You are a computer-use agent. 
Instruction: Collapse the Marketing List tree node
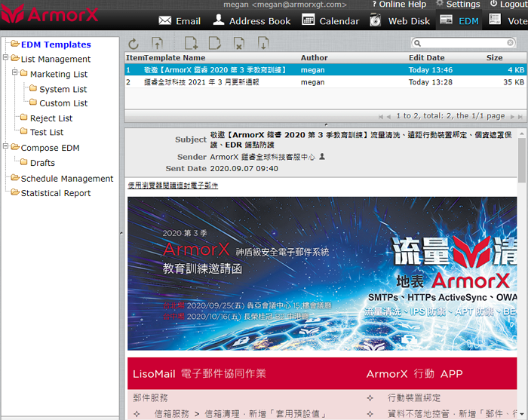point(14,72)
